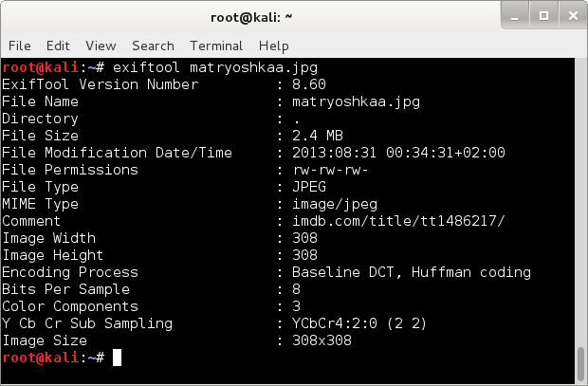Open the File menu
Image resolution: width=588 pixels, height=386 pixels.
pyautogui.click(x=20, y=46)
